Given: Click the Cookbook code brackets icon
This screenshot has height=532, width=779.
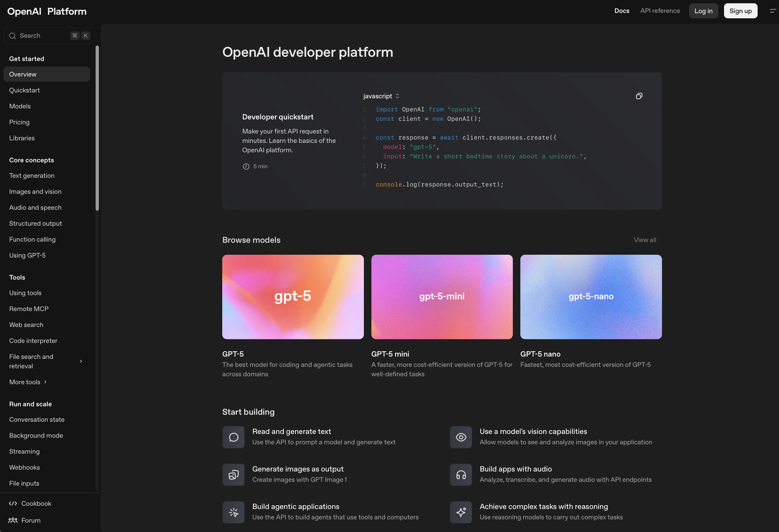Looking at the screenshot, I should point(13,503).
